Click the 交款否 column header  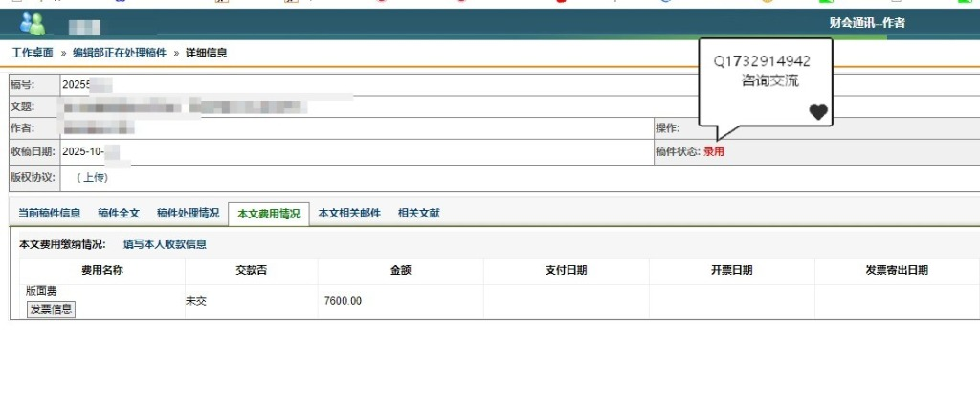pos(251,270)
